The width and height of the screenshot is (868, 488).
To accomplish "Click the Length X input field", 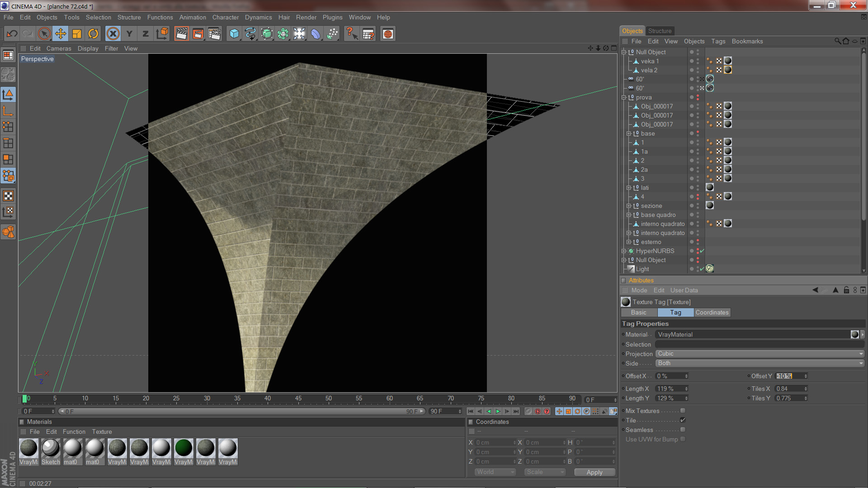I will (x=669, y=389).
